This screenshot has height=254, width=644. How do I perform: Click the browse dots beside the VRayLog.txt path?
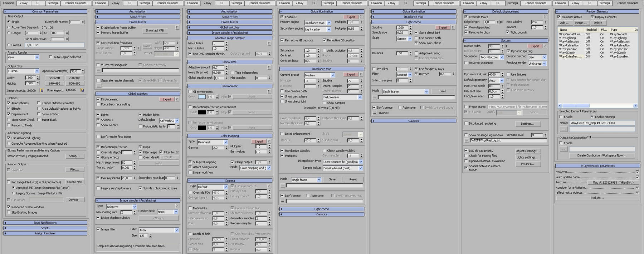click(467, 140)
